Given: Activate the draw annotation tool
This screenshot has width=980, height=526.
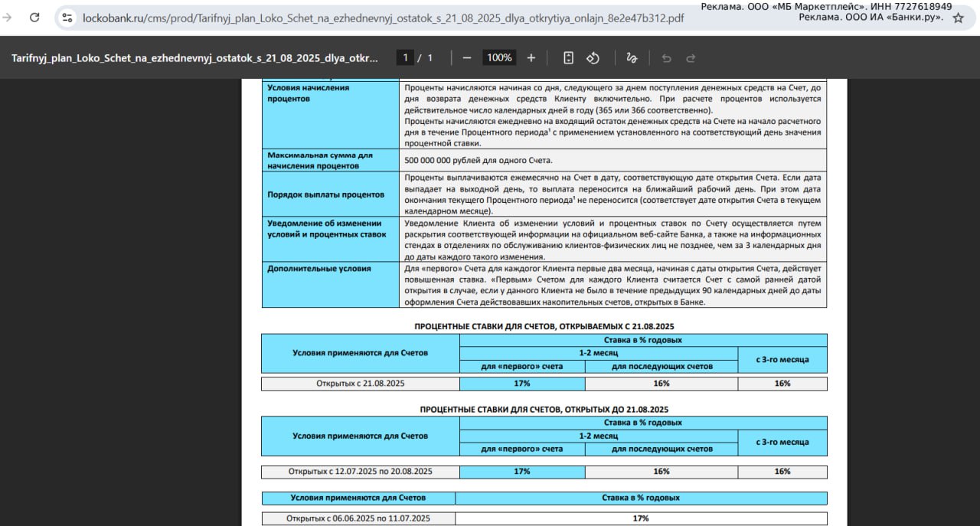Looking at the screenshot, I should pos(632,57).
